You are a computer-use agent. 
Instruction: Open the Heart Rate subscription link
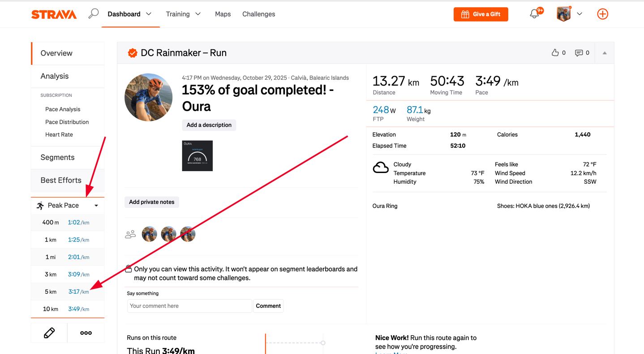point(59,134)
